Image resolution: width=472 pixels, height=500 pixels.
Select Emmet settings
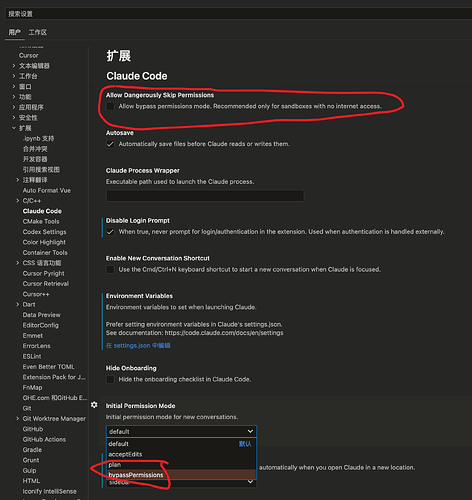point(33,335)
